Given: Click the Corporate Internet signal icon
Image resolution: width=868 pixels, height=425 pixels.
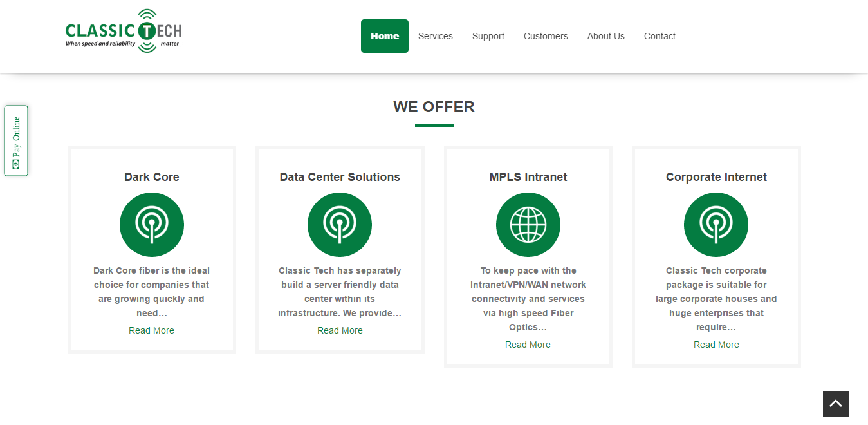Looking at the screenshot, I should point(716,225).
